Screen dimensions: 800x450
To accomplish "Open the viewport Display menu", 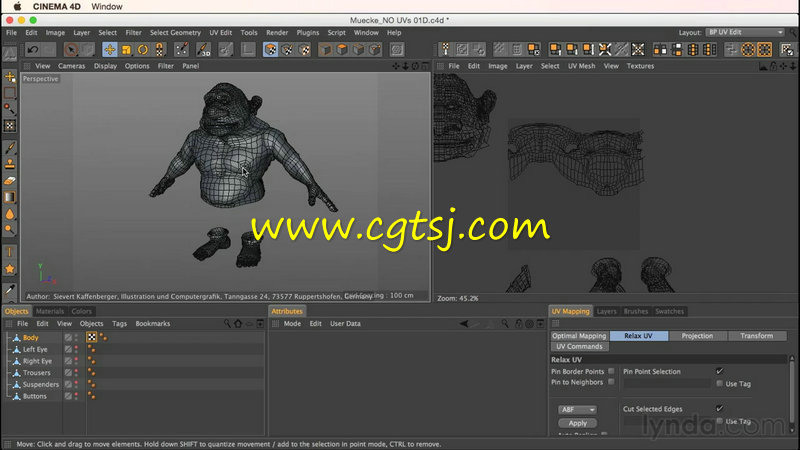I will (x=105, y=66).
